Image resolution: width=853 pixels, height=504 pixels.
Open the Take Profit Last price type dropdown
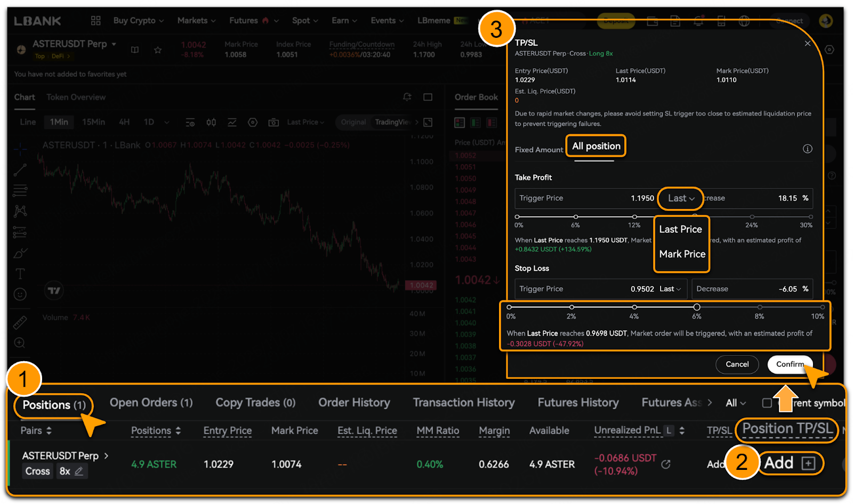click(x=681, y=198)
